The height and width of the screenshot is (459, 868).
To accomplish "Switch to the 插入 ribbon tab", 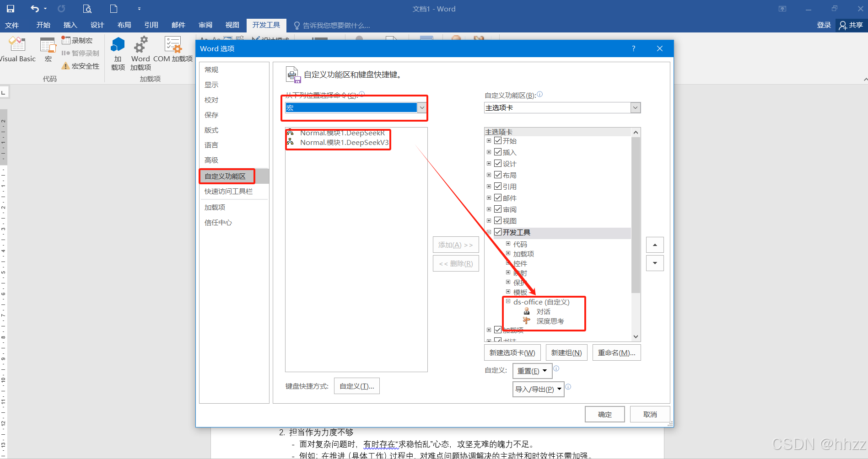I will click(70, 25).
